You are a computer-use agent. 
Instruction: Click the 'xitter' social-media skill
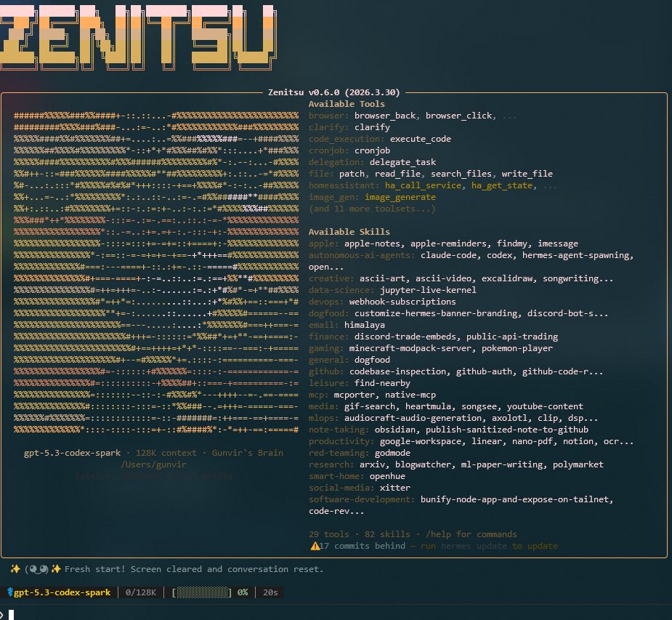394,488
